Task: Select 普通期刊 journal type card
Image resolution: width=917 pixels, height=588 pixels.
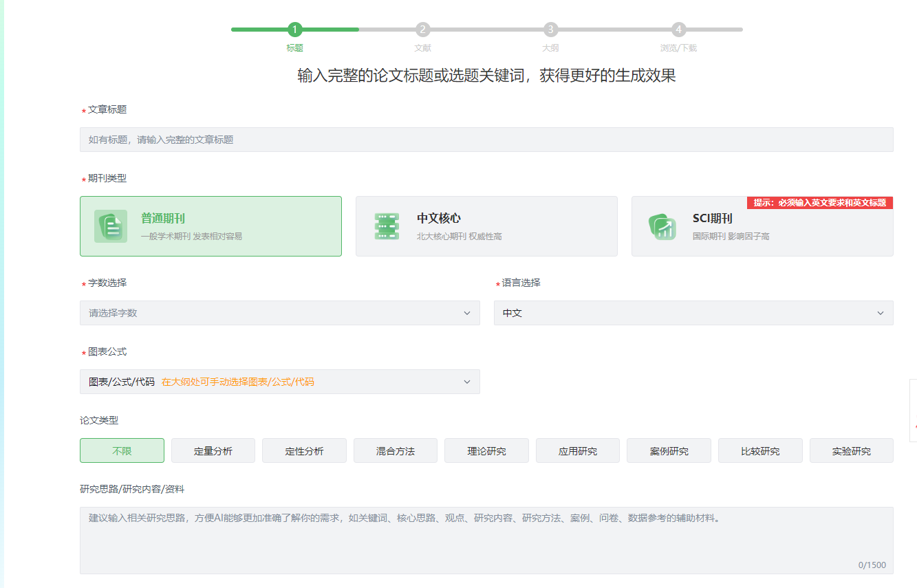Action: pyautogui.click(x=211, y=226)
